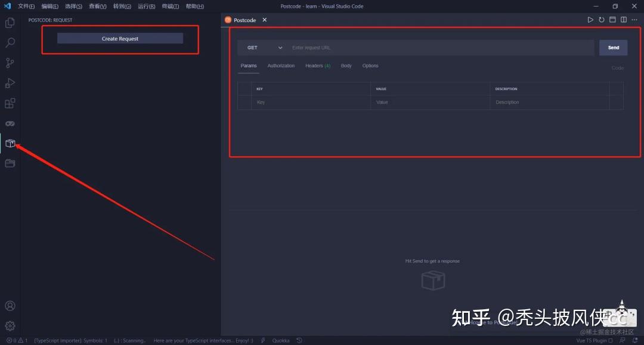Screen dimensions: 644x345
Task: Open the 查看(V) menu
Action: pyautogui.click(x=98, y=6)
